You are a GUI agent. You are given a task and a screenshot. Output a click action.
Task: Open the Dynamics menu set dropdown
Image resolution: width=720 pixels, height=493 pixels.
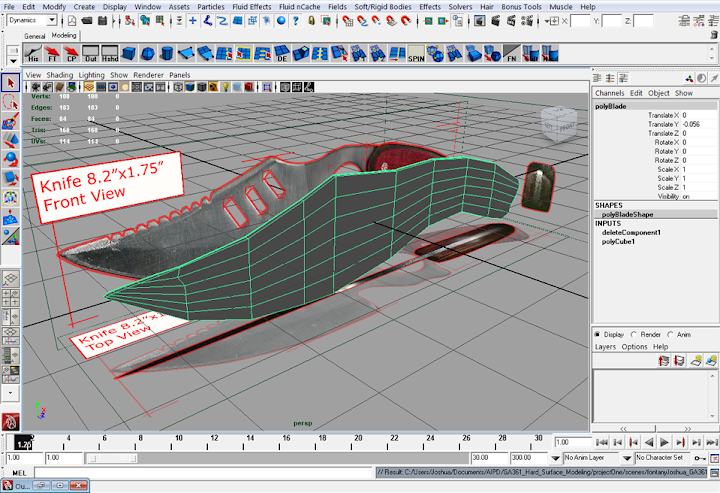34,20
